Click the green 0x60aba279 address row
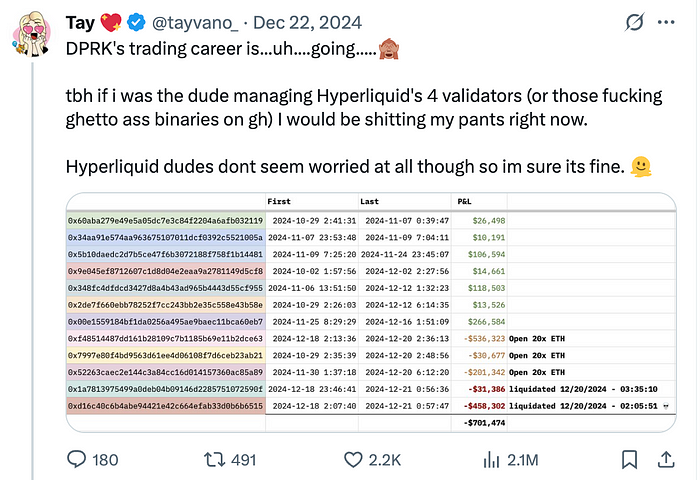The image size is (700, 480). tap(166, 221)
